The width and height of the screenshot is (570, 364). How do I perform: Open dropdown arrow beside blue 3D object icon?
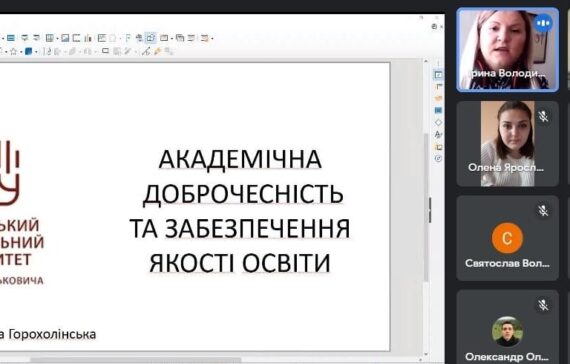coord(36,52)
